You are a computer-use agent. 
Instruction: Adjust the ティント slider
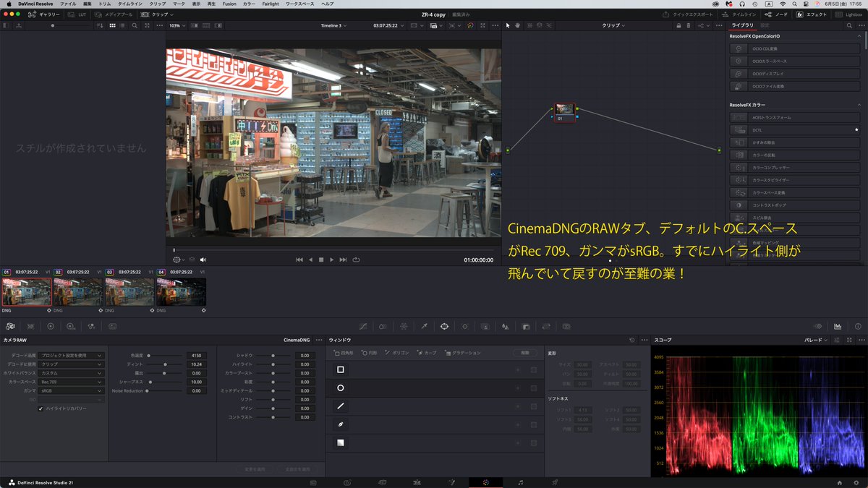click(164, 364)
